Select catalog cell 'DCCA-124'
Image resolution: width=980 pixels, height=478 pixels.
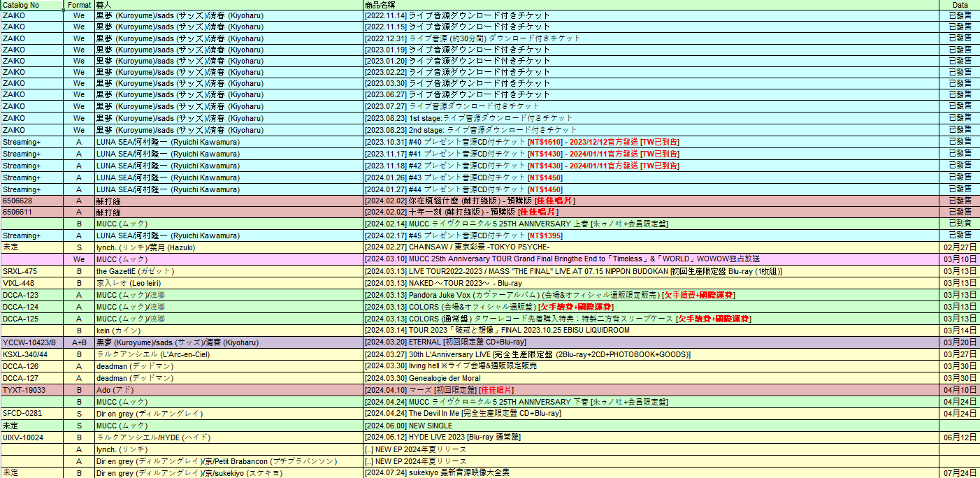click(32, 307)
